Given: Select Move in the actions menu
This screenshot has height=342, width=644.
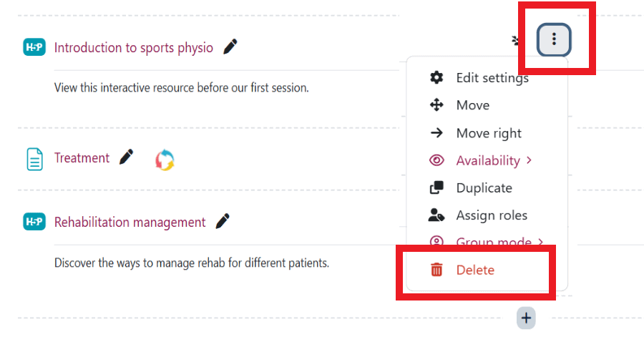Looking at the screenshot, I should pos(472,105).
